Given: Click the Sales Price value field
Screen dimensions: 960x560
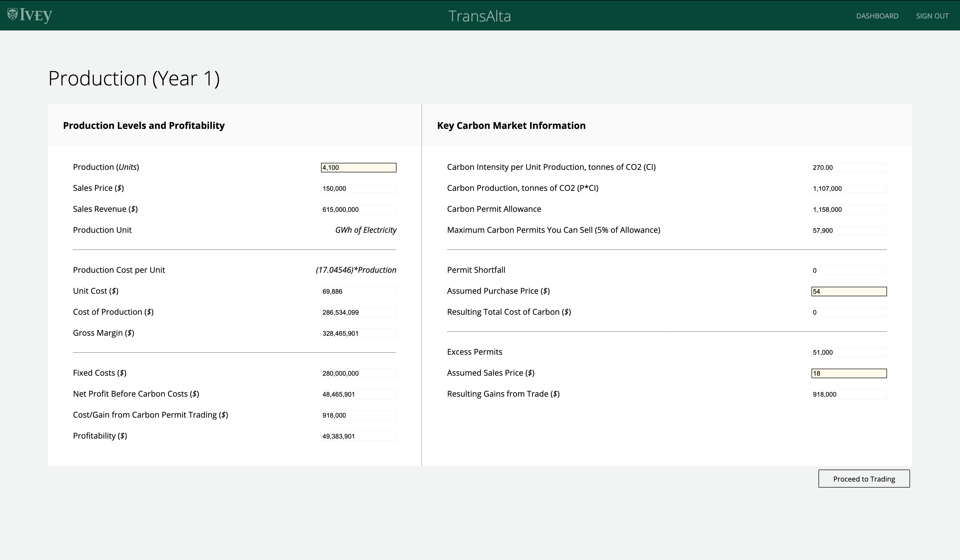Looking at the screenshot, I should 358,188.
